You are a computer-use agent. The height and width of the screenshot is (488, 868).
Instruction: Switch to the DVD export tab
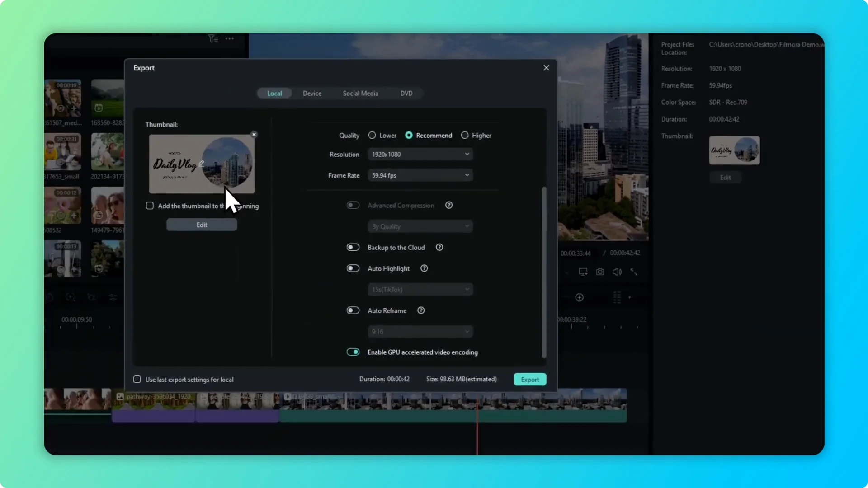pos(406,93)
